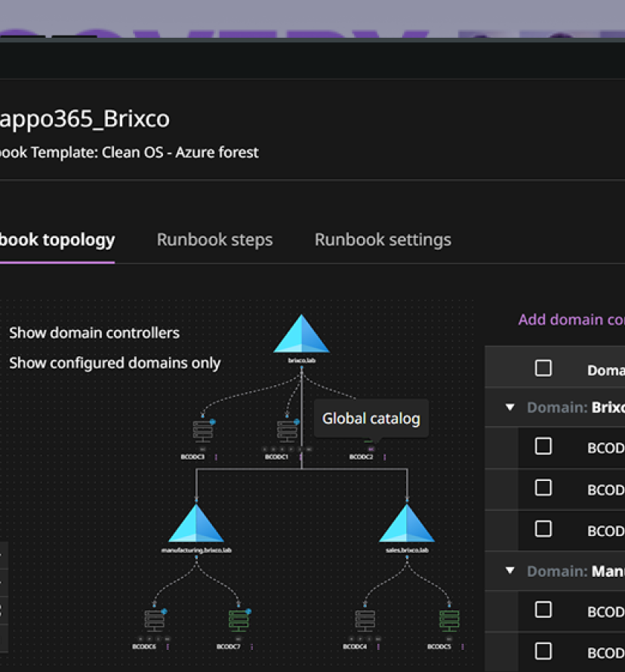625x672 pixels.
Task: Select the manufacturing.brixco.lab domain icon
Action: 196,523
